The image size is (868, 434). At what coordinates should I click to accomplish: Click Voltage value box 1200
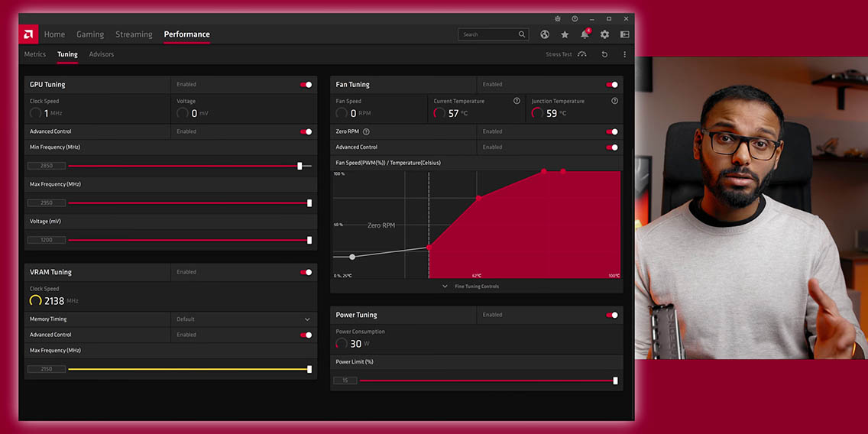pyautogui.click(x=47, y=240)
